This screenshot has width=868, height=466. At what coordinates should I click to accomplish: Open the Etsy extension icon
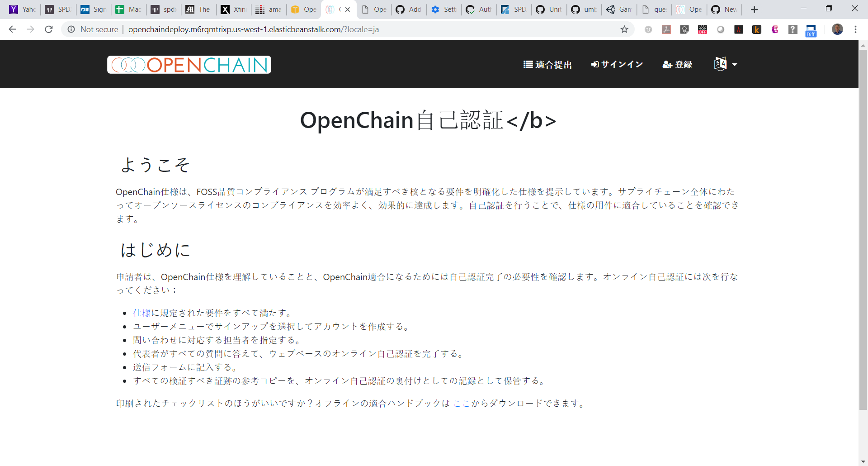click(775, 29)
